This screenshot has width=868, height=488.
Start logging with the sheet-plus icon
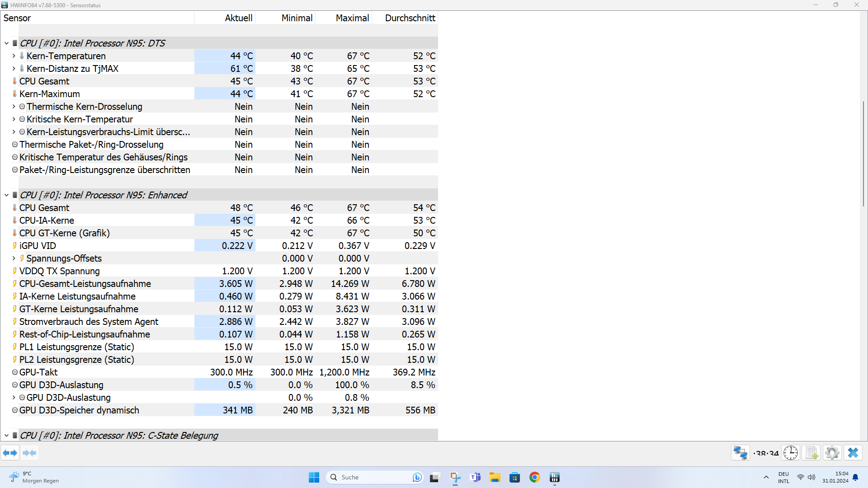[811, 453]
